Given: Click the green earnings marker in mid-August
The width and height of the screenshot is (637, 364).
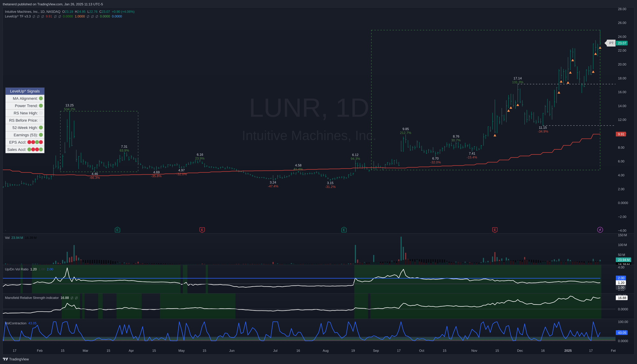Looking at the screenshot, I should 344,230.
